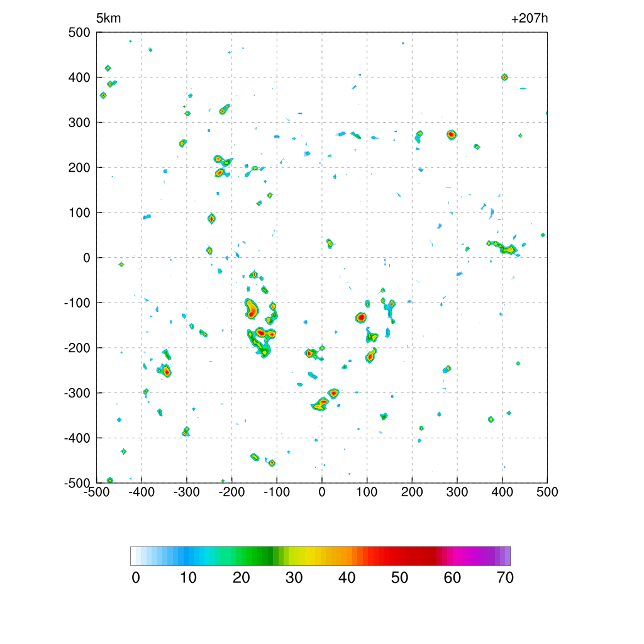Choose x-axis tick label 300
Viewport: 644px width, 644px height.
(x=457, y=492)
